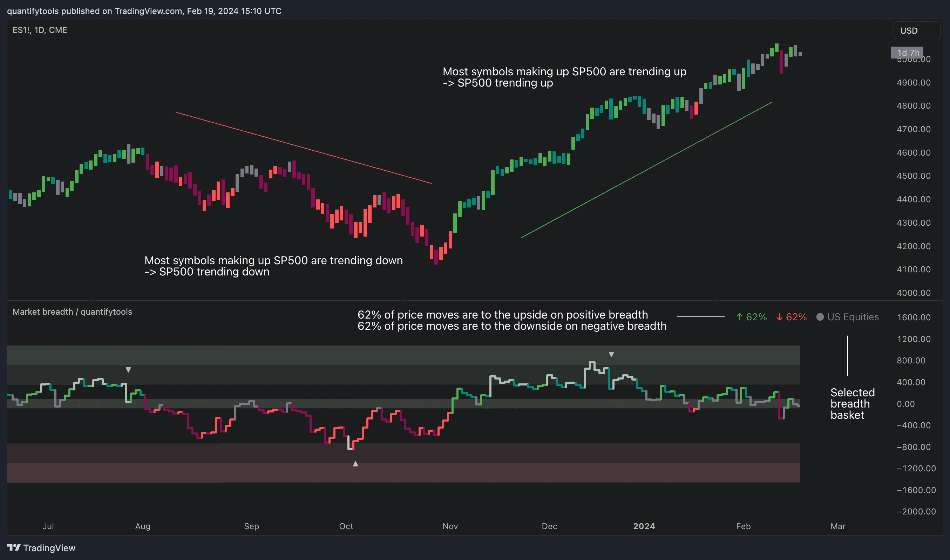Click the Nov label on time axis
The height and width of the screenshot is (560, 950).
point(450,526)
